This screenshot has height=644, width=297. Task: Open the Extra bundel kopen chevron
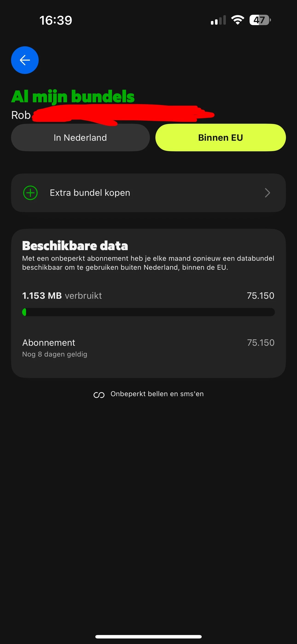tap(268, 193)
